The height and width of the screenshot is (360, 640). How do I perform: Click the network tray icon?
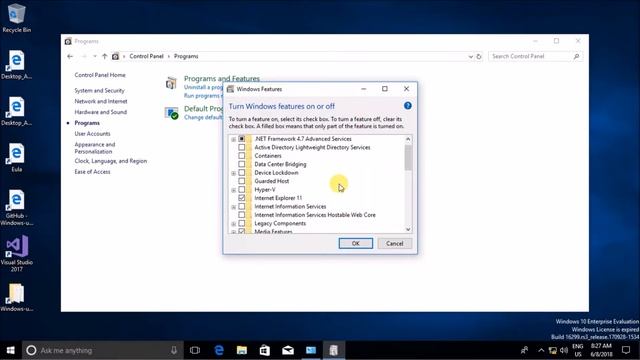coord(553,350)
